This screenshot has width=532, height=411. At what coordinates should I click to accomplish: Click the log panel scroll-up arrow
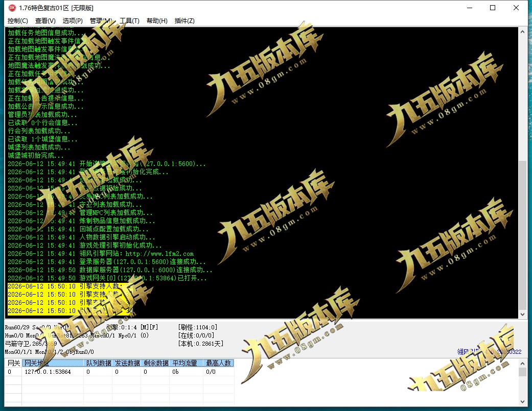coord(522,32)
